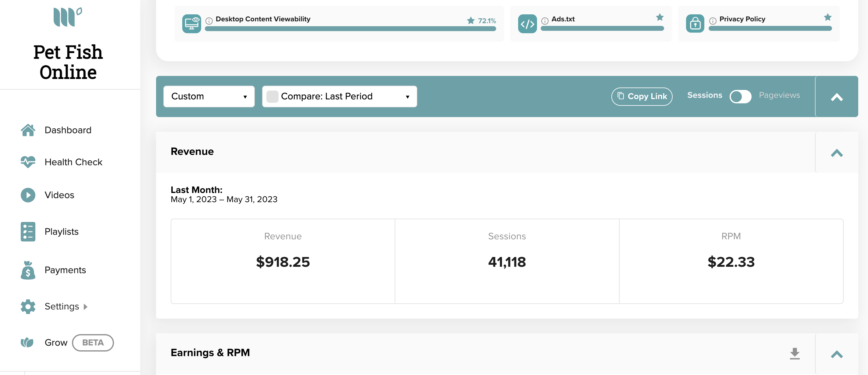Click the 72.1% viewability score

click(486, 21)
